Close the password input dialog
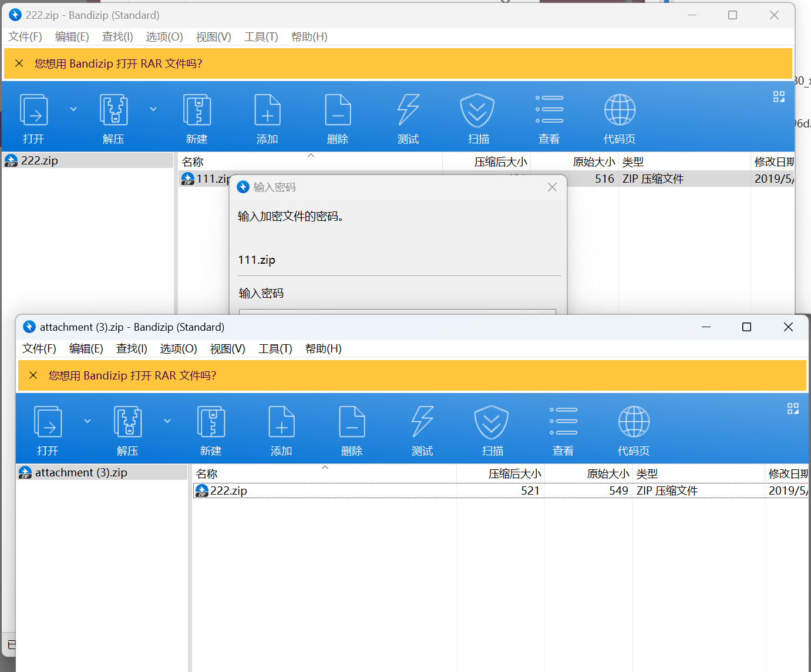The height and width of the screenshot is (672, 811). click(552, 187)
